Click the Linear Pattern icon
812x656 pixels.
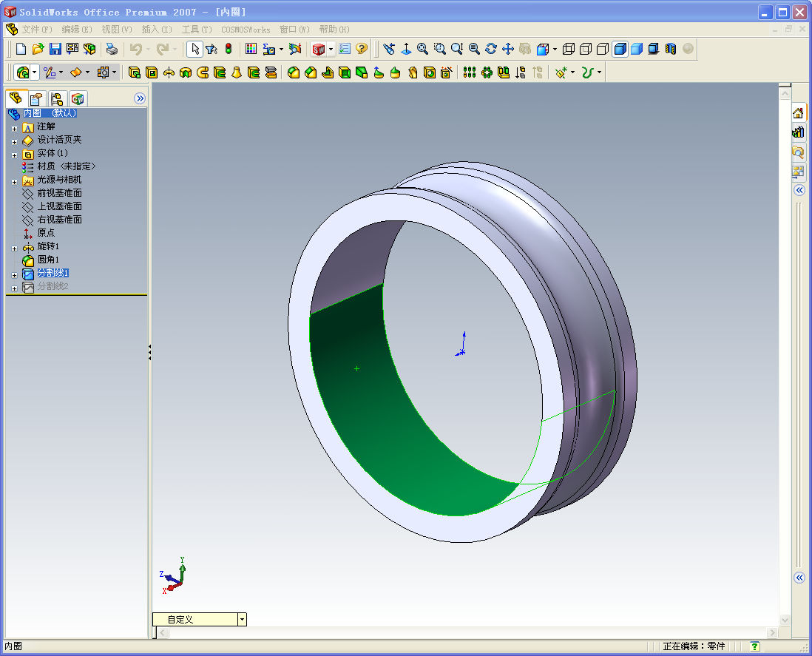469,72
